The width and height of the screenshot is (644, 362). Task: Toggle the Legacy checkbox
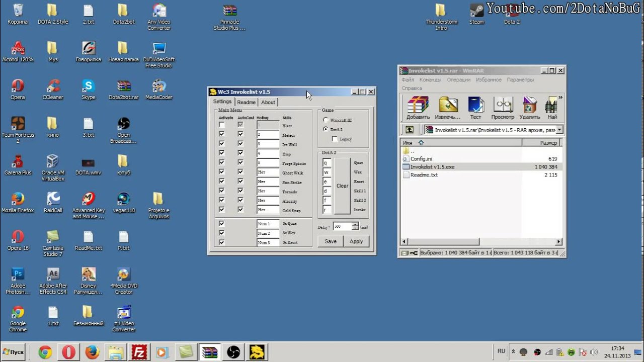click(x=335, y=139)
